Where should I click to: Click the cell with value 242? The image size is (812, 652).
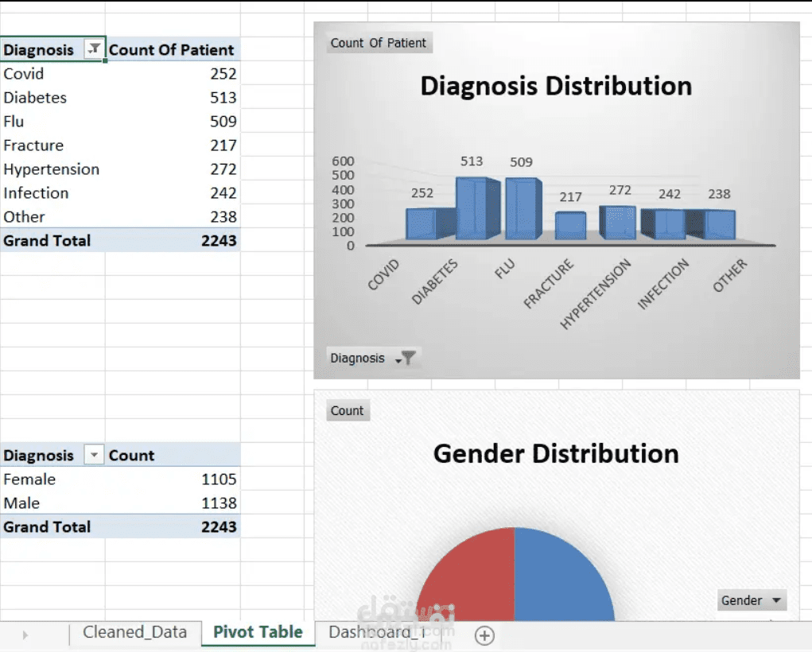pyautogui.click(x=173, y=192)
